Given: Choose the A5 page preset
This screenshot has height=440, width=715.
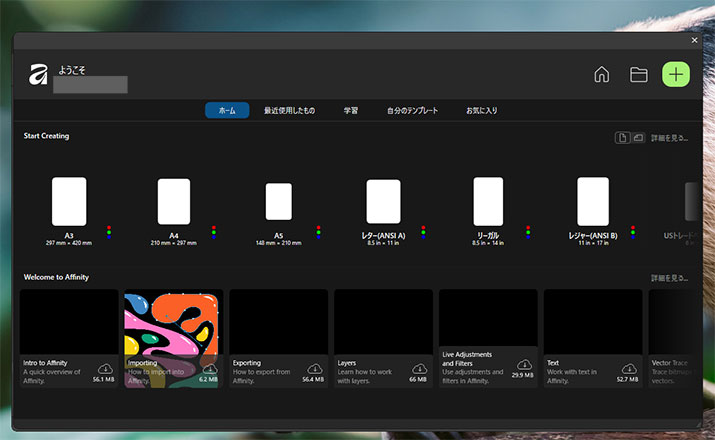Looking at the screenshot, I should pos(279,202).
